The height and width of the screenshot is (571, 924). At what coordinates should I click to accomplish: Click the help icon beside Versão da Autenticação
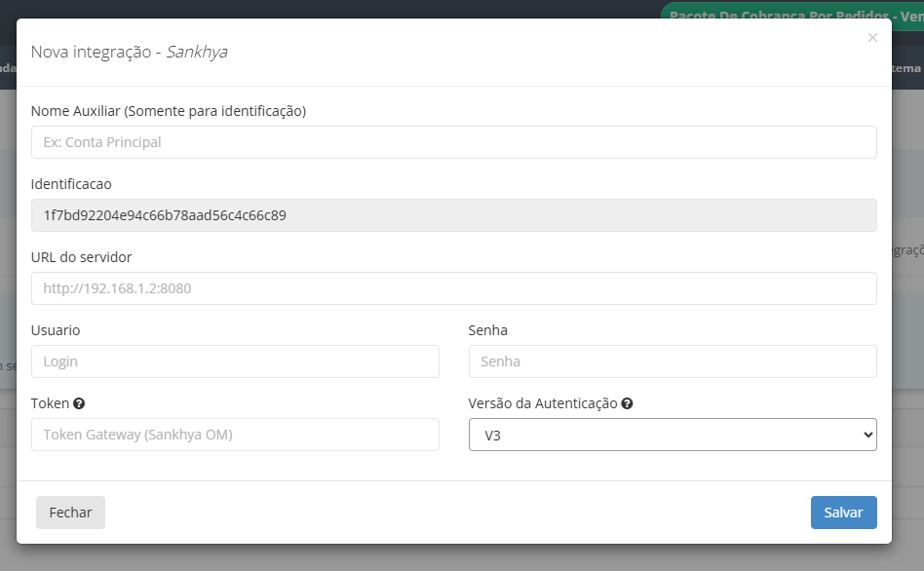click(x=628, y=403)
